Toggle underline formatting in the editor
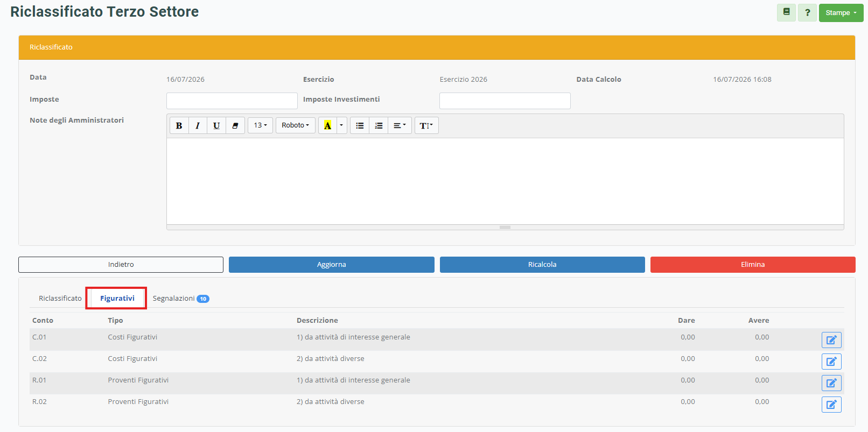Image resolution: width=868 pixels, height=432 pixels. tap(216, 125)
